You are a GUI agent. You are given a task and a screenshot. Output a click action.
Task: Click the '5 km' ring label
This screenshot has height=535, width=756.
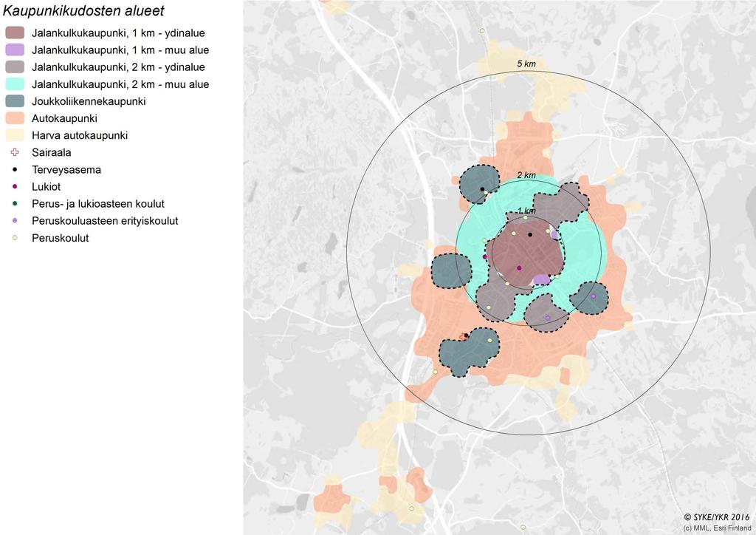(526, 64)
